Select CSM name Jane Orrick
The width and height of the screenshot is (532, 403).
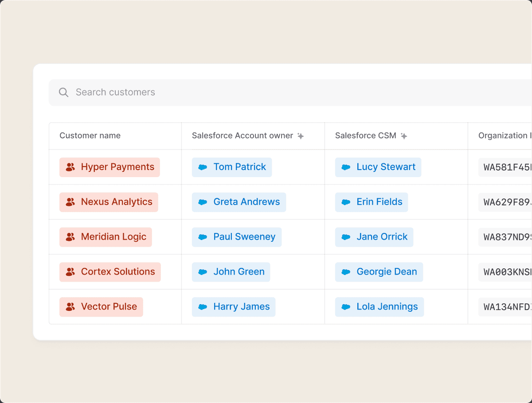(x=382, y=237)
